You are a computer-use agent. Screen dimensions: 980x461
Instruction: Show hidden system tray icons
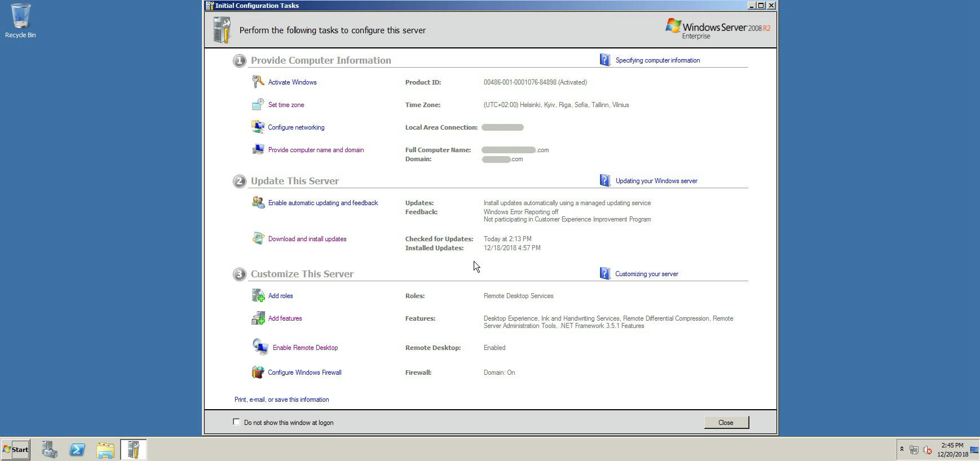click(x=902, y=449)
